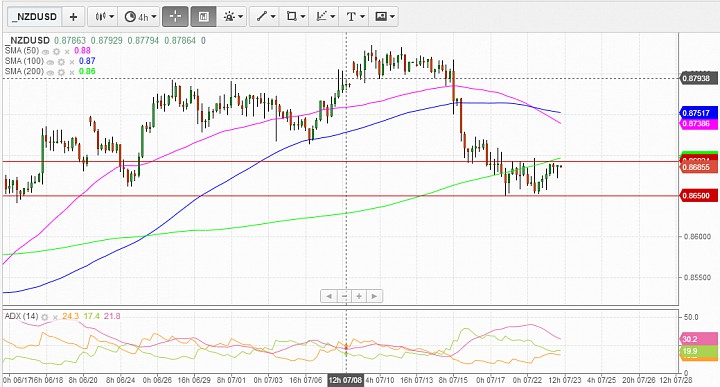
Task: Toggle the data window panel button
Action: tap(203, 17)
